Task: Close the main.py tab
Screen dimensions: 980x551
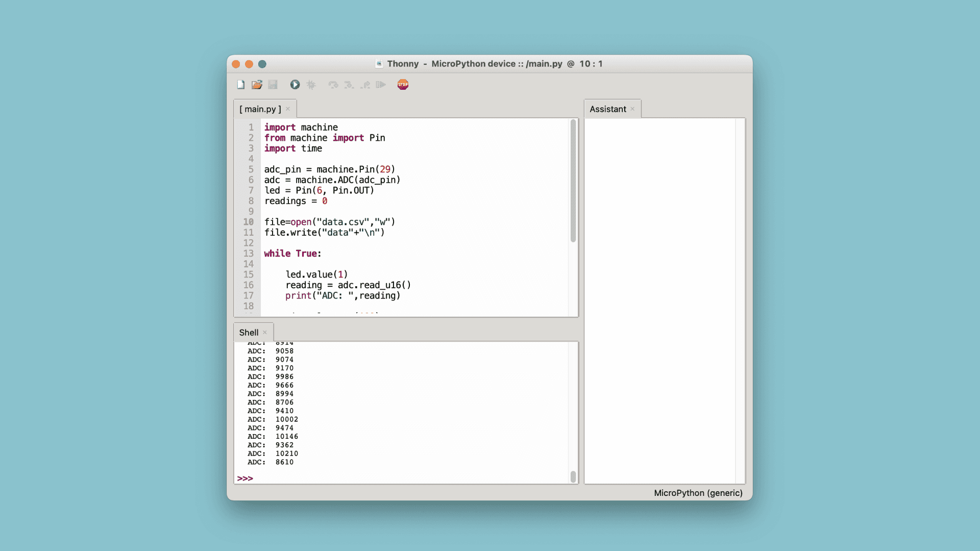Action: tap(288, 109)
